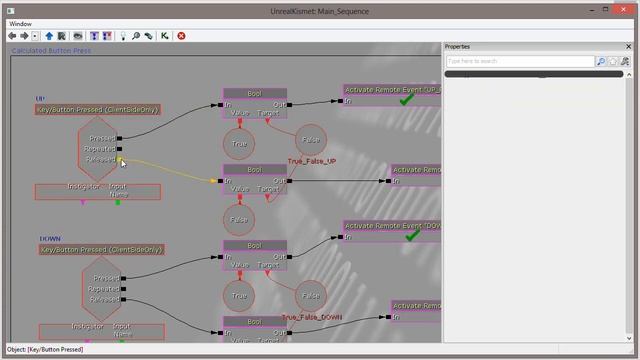This screenshot has height=360, width=640.
Task: Open a new Kismet window with the K icon
Action: [164, 36]
